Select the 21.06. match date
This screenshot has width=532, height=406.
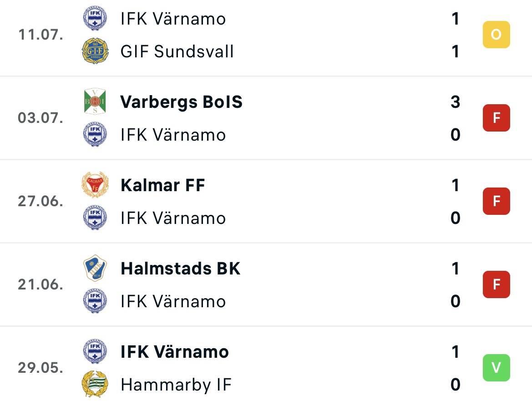coord(41,284)
